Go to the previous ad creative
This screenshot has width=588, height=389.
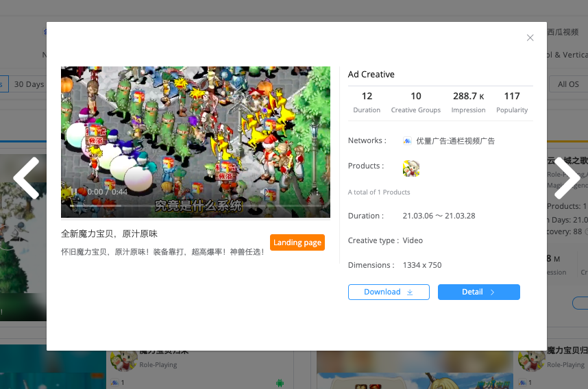[27, 178]
